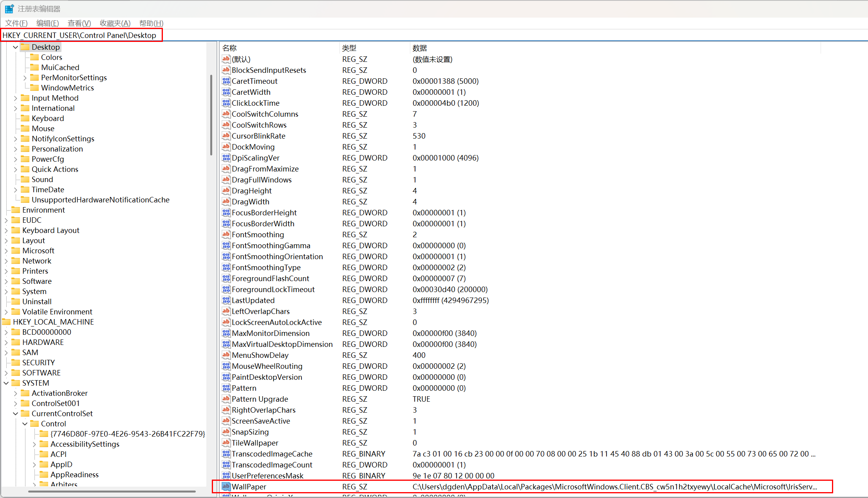This screenshot has width=868, height=498.
Task: Click the Registry Editor app icon in title bar
Action: coord(9,9)
